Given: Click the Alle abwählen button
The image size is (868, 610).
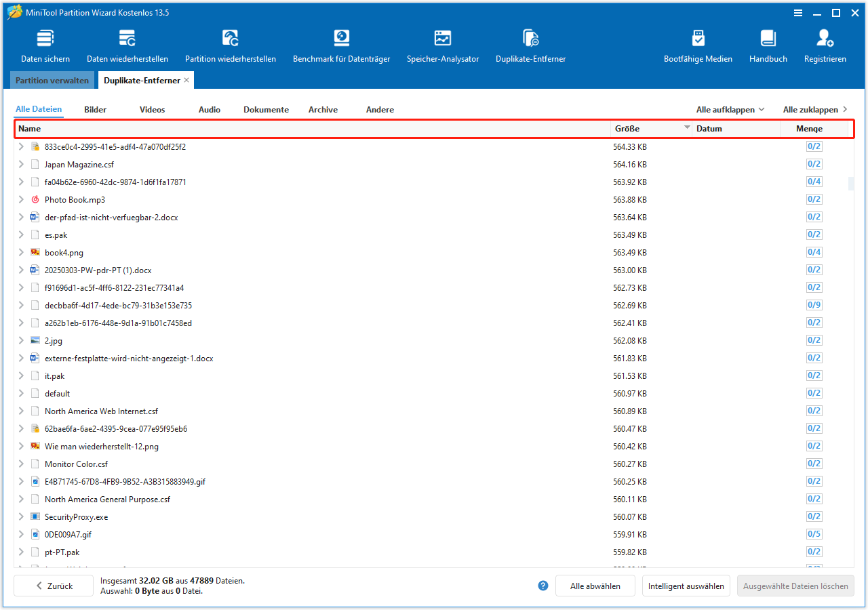Looking at the screenshot, I should (x=595, y=586).
